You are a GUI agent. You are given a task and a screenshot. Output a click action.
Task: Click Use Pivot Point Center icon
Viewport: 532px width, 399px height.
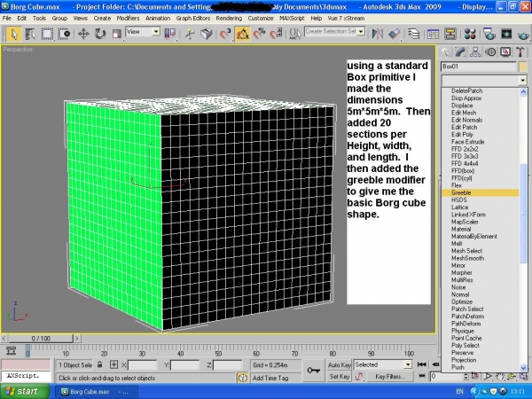170,34
